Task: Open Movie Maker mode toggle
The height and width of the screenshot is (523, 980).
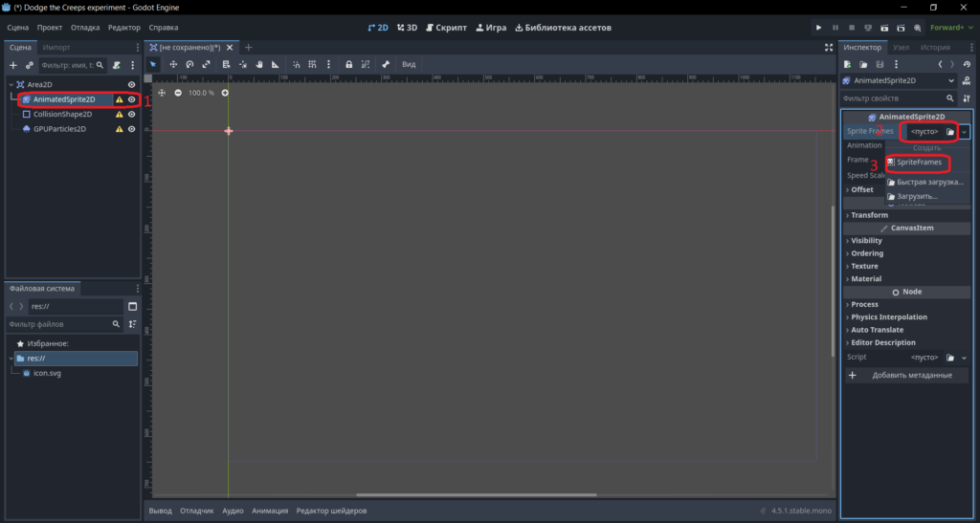Action: coord(917,28)
